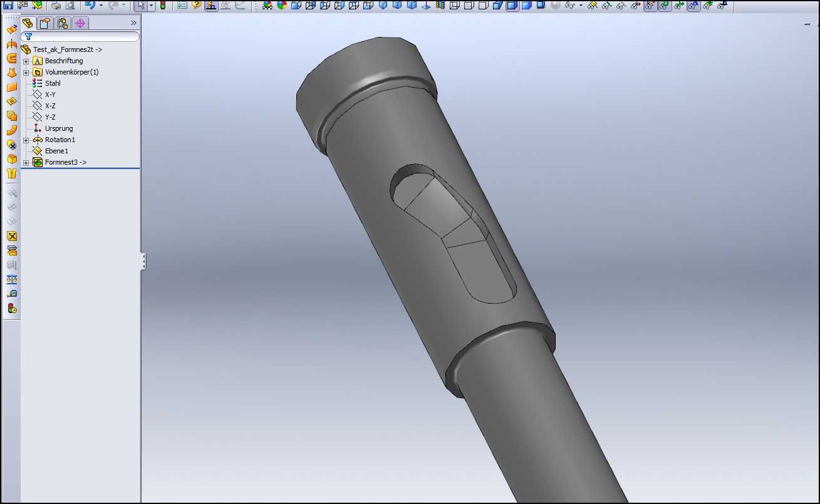Screen dimensions: 820x504
Task: Click the Undo arrow icon
Action: tap(90, 5)
